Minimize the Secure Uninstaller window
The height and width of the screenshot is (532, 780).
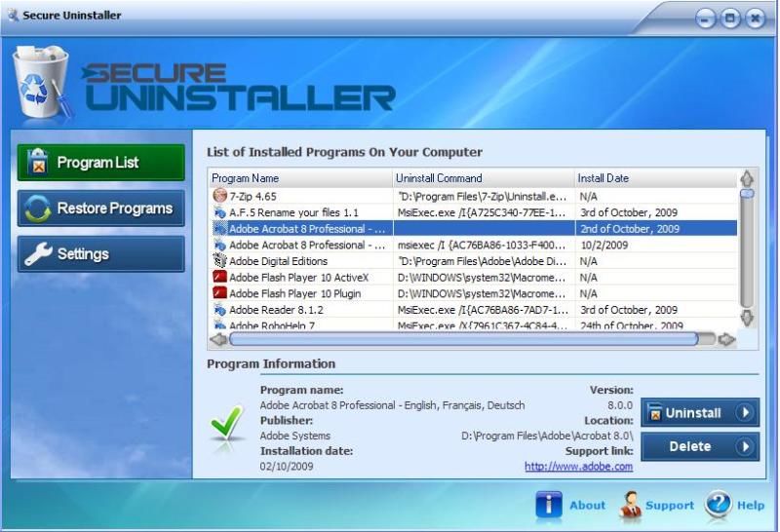click(x=705, y=19)
